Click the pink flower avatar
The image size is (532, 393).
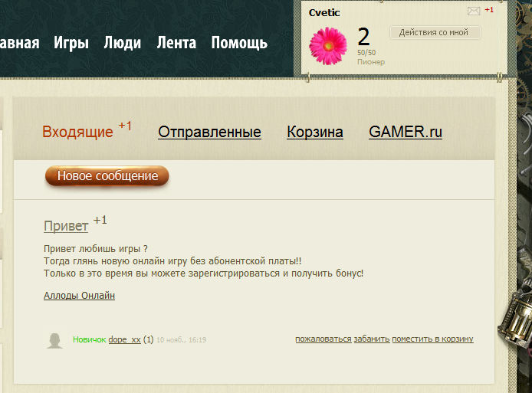[x=328, y=46]
